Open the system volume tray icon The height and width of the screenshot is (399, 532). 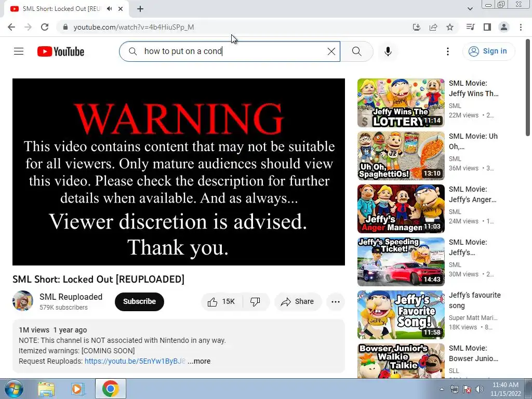point(479,389)
